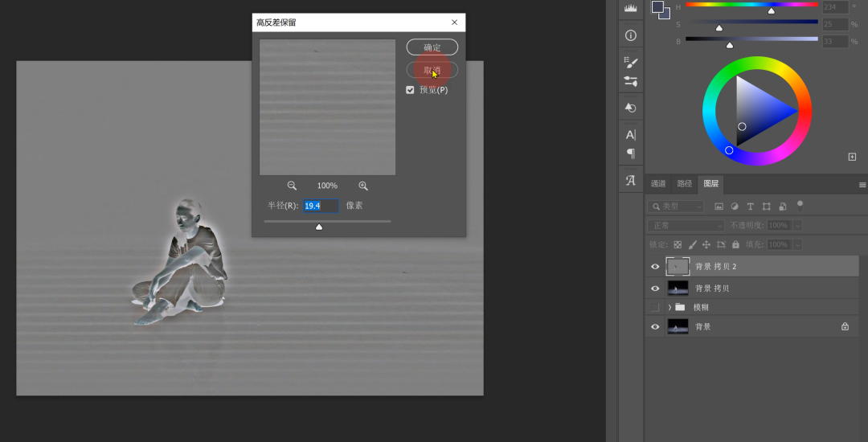
Task: Open the Paragraph panel icon
Action: [631, 153]
